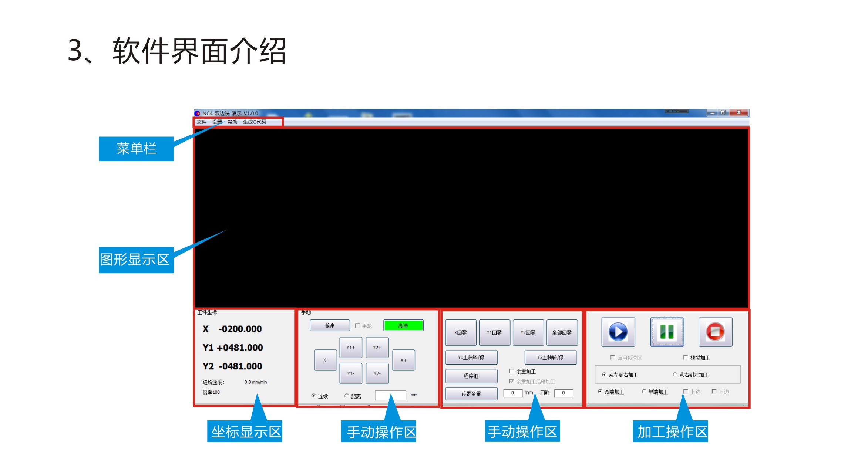This screenshot has width=868, height=474.
Task: Click the allowance mm value field
Action: (513, 393)
